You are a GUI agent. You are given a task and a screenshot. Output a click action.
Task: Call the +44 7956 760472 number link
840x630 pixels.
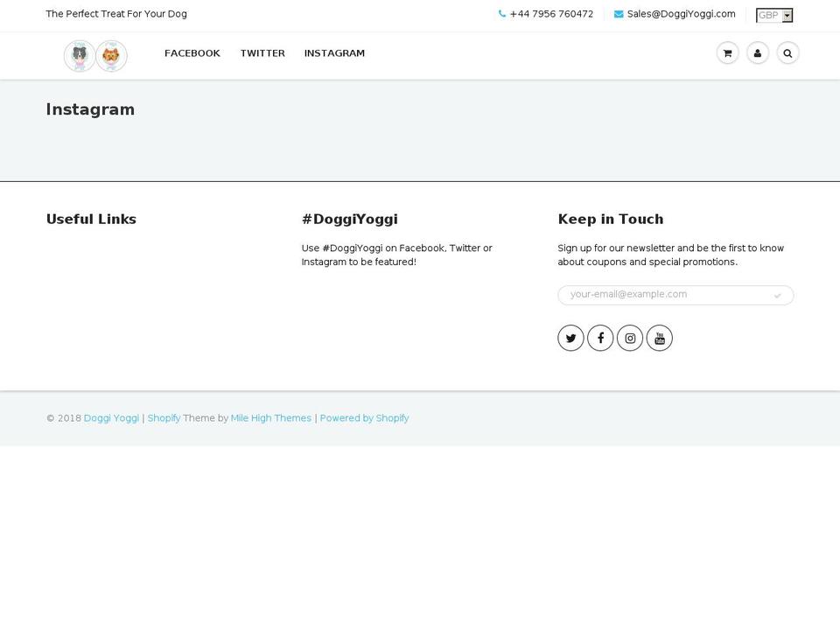pos(551,14)
